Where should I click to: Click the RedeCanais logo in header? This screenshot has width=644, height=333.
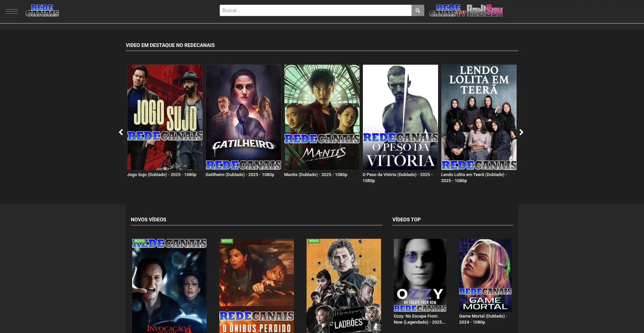(42, 11)
